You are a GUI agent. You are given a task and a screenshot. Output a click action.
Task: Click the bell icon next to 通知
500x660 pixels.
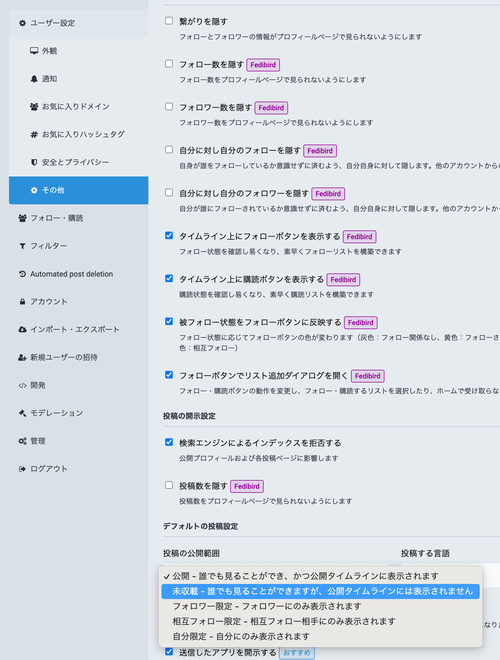tap(34, 79)
